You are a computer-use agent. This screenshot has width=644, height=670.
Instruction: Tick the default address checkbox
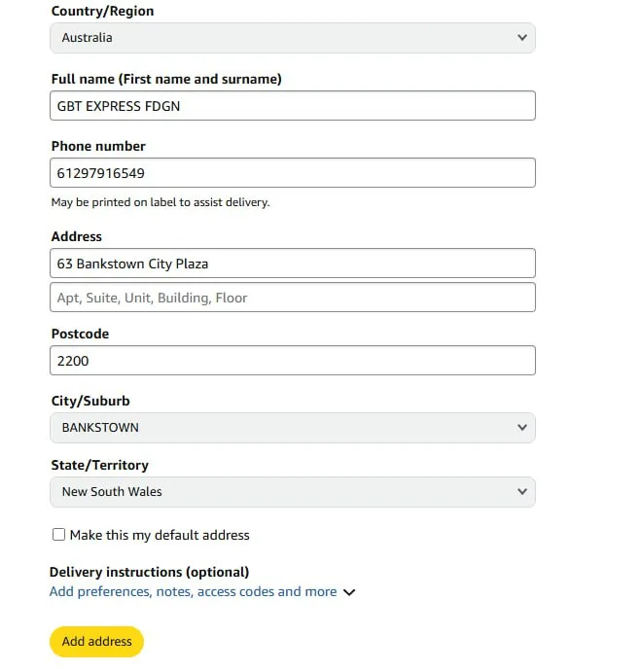[59, 535]
